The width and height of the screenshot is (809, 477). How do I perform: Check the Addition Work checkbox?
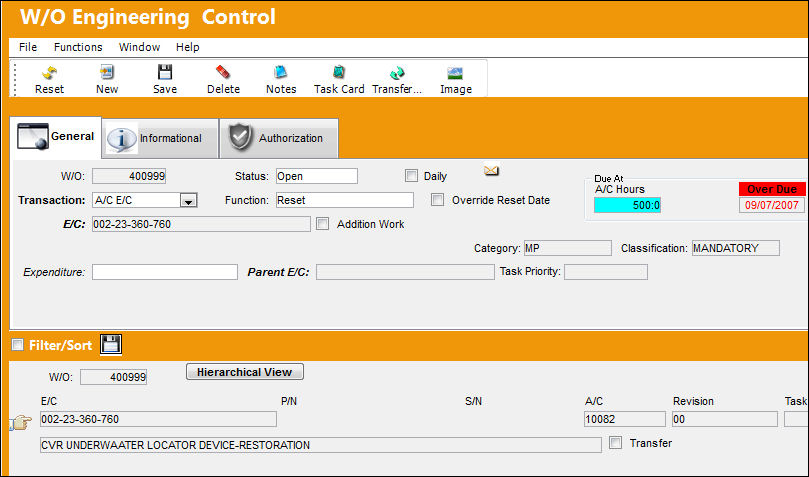(x=322, y=224)
